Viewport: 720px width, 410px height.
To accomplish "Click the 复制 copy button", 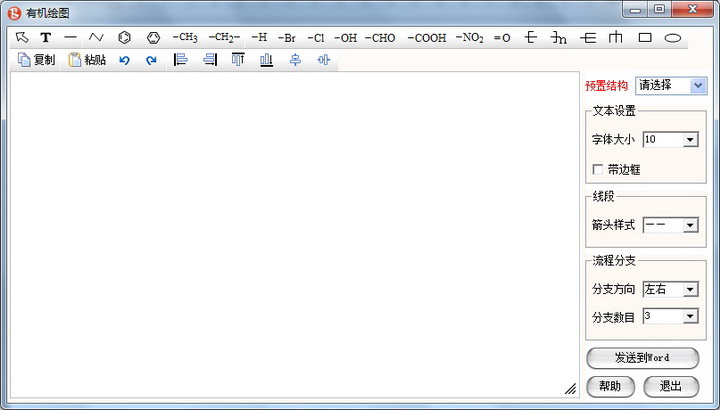I will (37, 60).
